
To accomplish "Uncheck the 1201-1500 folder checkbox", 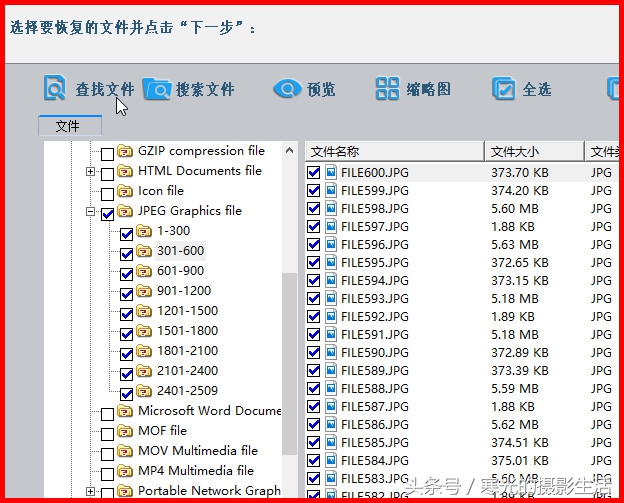I will [126, 314].
